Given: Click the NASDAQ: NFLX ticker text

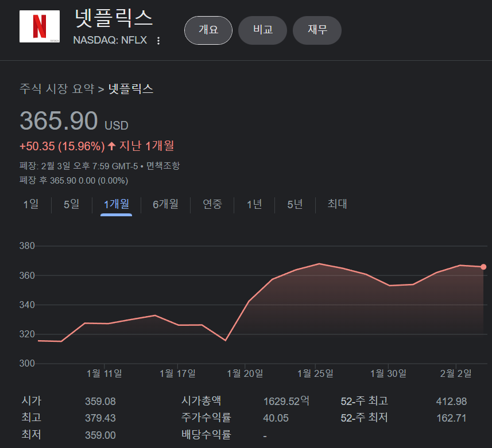Looking at the screenshot, I should click(110, 40).
